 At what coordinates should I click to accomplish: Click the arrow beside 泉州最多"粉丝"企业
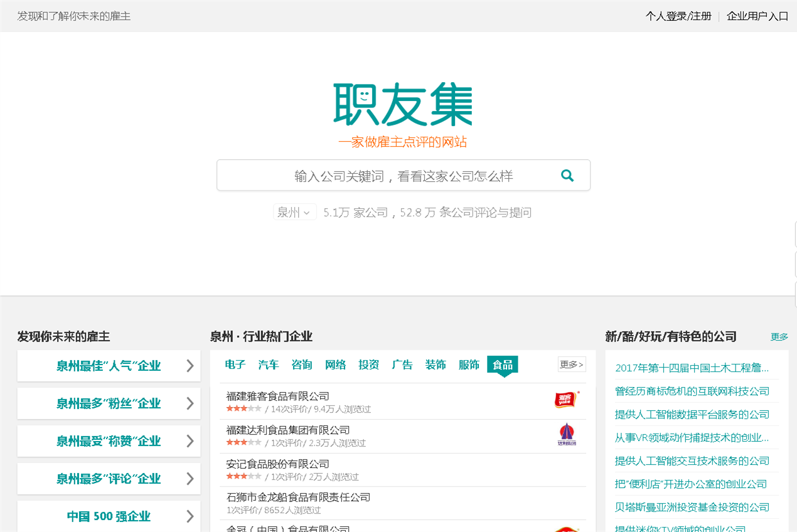click(x=190, y=403)
